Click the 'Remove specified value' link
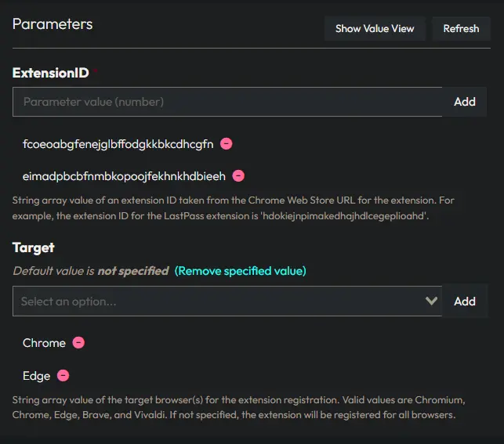 tap(240, 271)
